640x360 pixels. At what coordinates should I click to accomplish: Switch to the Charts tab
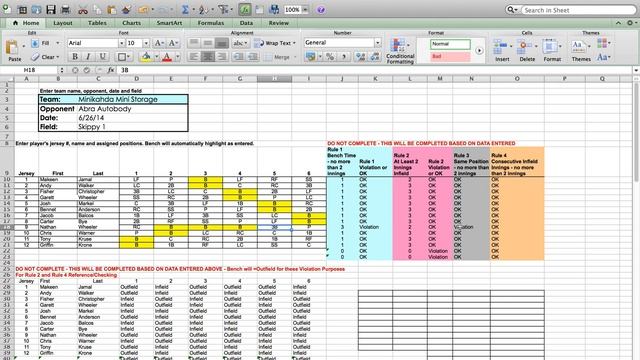coord(131,23)
